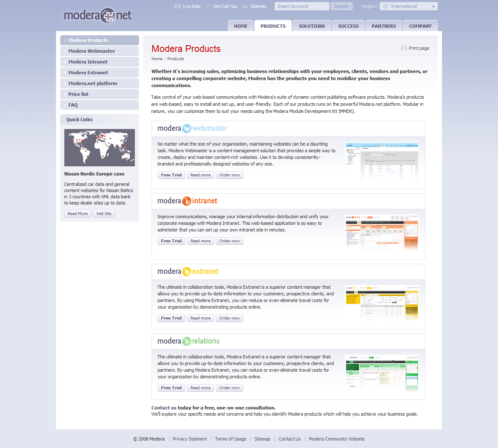Open the PARTNERS tab

coord(384,26)
